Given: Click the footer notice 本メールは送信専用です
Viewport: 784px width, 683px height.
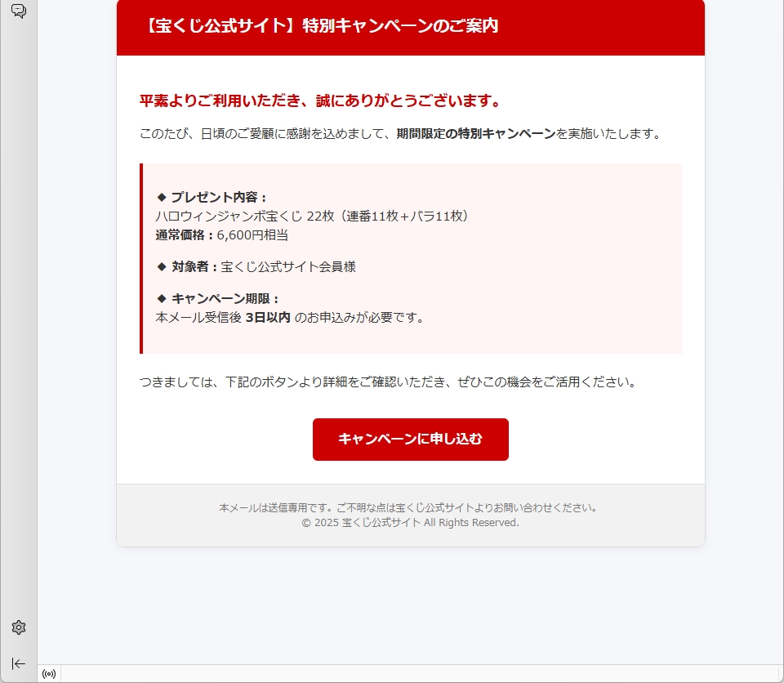Looking at the screenshot, I should click(x=410, y=508).
